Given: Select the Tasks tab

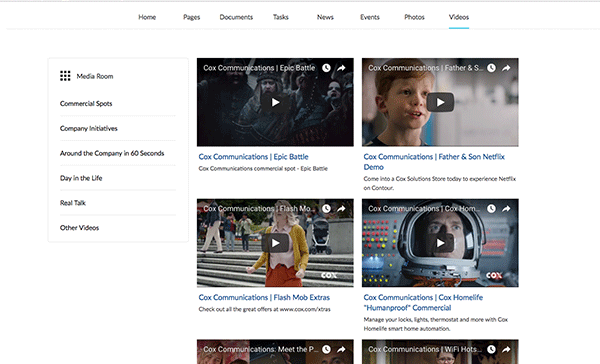Looking at the screenshot, I should (x=280, y=17).
